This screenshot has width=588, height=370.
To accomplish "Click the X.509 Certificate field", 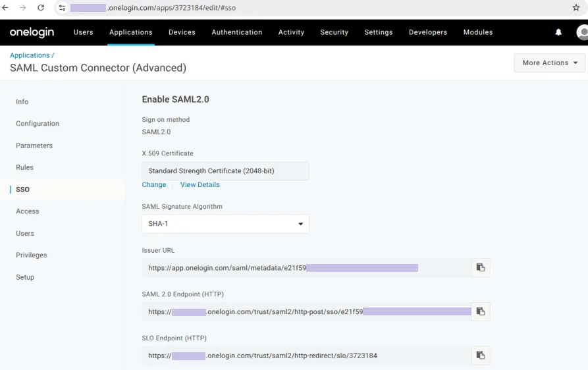I will coord(225,171).
